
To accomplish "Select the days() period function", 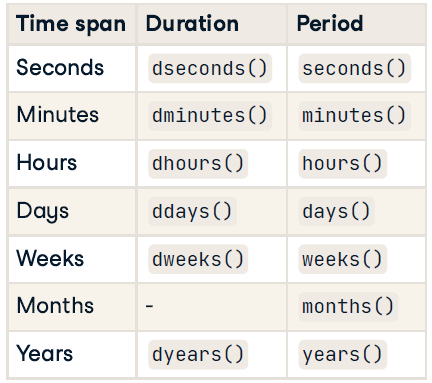I will click(336, 211).
